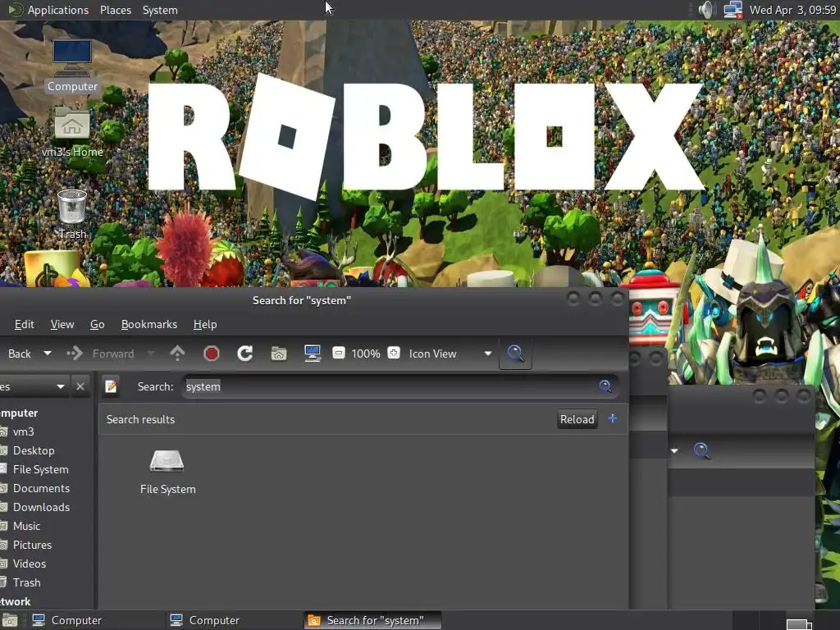Toggle the search magnifier toolbar button
Image resolution: width=840 pixels, height=630 pixels.
[x=515, y=354]
